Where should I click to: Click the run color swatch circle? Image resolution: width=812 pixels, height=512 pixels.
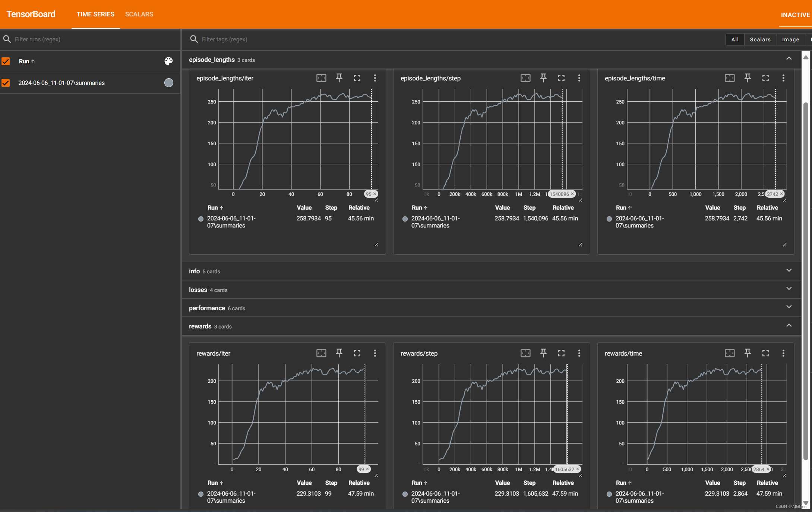pos(168,83)
